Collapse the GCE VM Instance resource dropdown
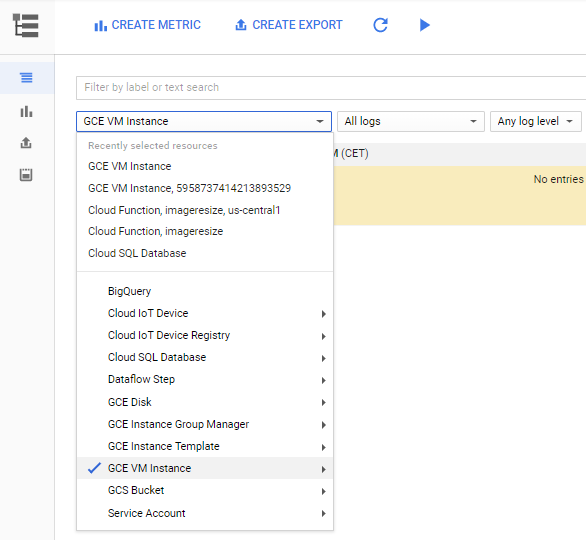Screen dimensions: 586x540 (x=204, y=121)
